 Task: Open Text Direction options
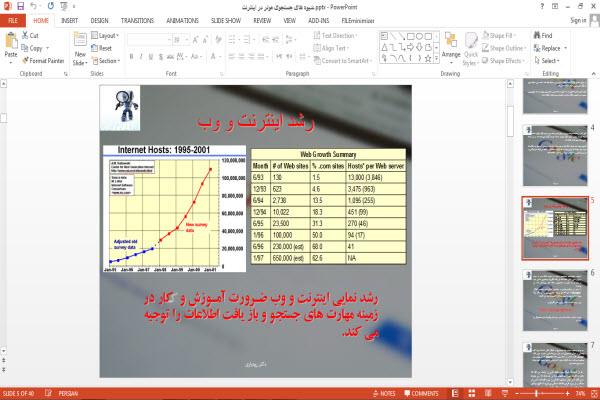335,36
